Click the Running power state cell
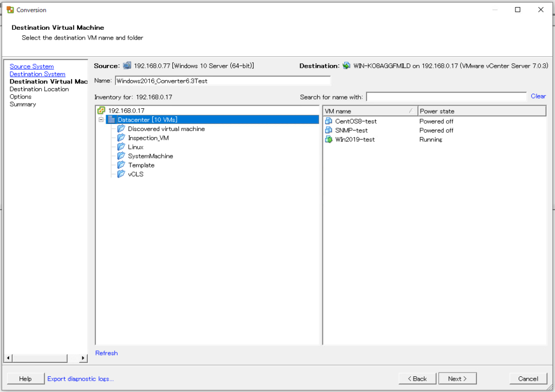The width and height of the screenshot is (555, 392). tap(431, 139)
